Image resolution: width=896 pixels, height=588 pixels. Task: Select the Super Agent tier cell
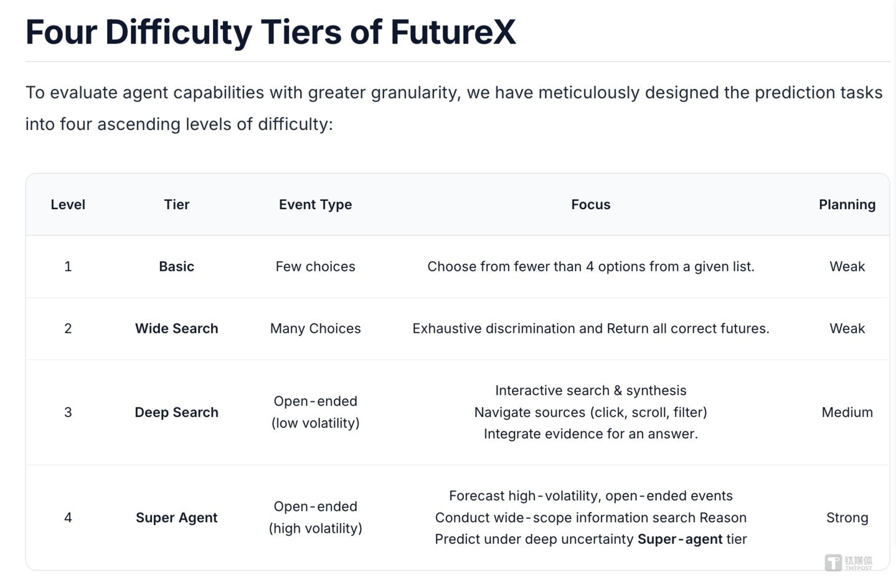tap(177, 518)
